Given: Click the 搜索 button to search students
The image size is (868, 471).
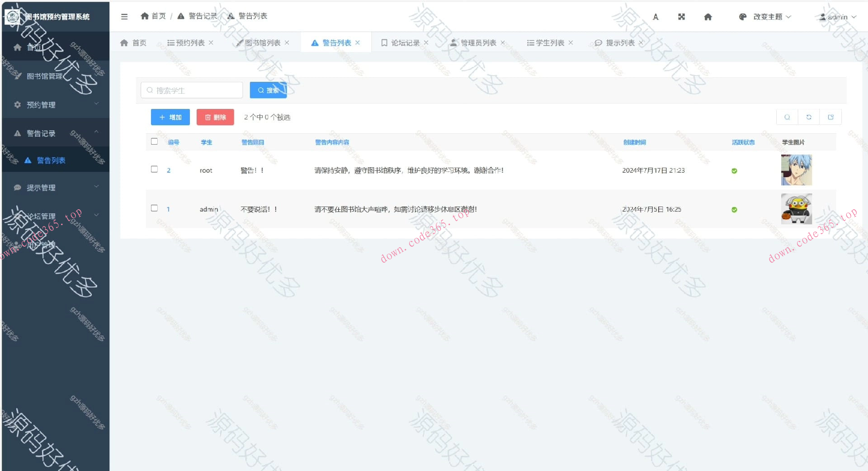Looking at the screenshot, I should tap(268, 90).
